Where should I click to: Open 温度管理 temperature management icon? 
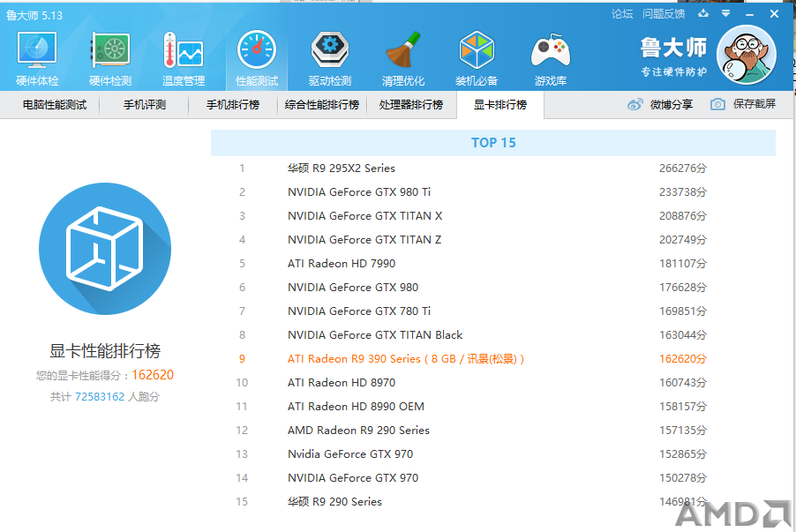[x=184, y=49]
